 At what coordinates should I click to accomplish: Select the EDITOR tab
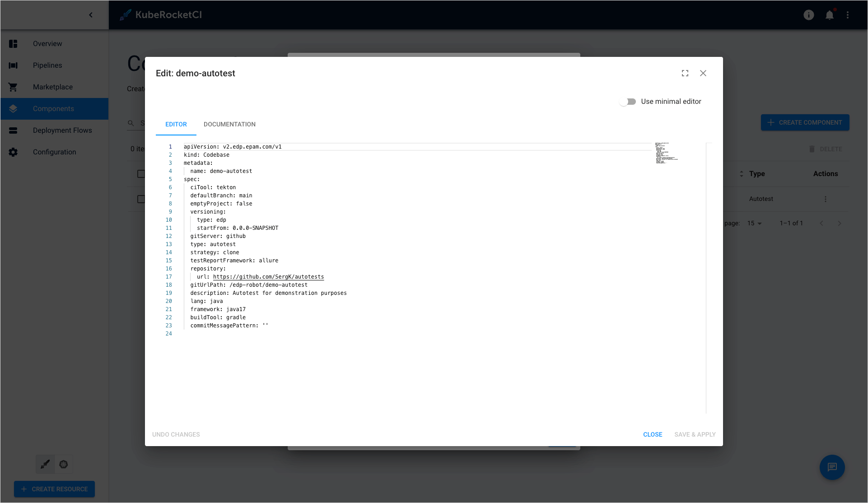click(176, 124)
